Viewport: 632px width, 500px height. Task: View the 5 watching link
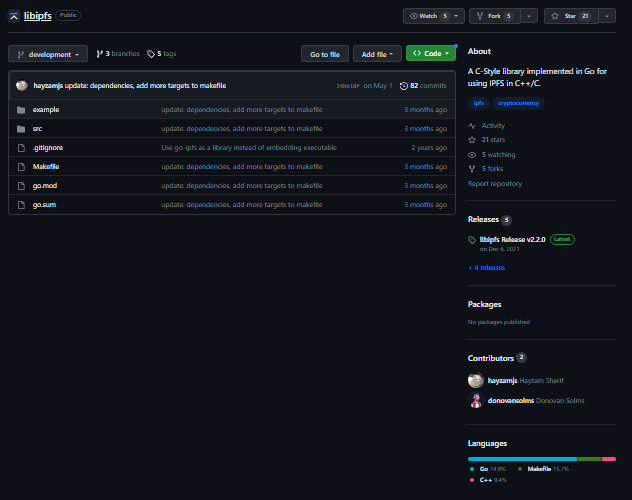coord(498,154)
